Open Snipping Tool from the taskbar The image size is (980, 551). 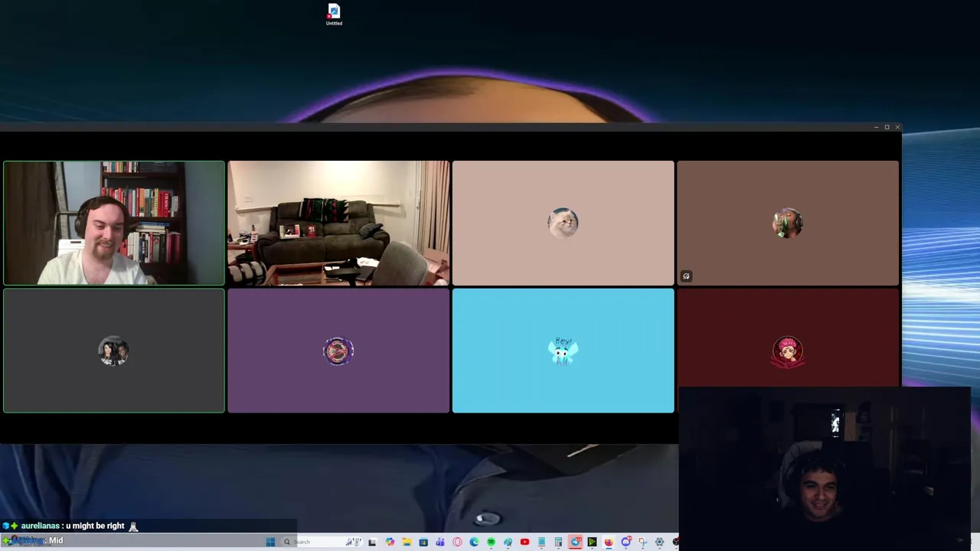643,542
